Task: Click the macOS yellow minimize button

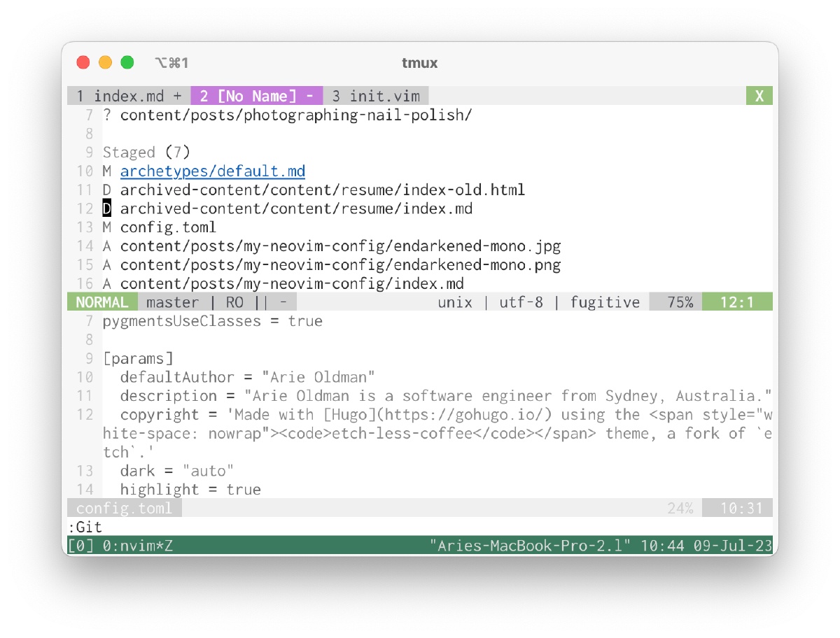Action: click(x=105, y=62)
